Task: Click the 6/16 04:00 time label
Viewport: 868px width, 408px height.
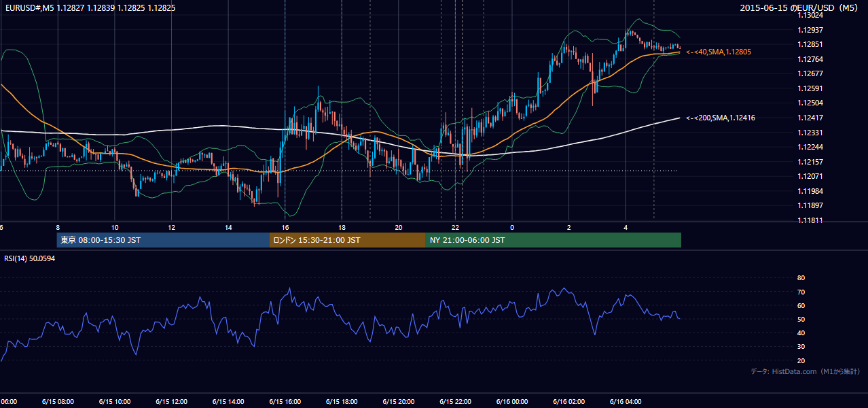Action: [x=626, y=401]
